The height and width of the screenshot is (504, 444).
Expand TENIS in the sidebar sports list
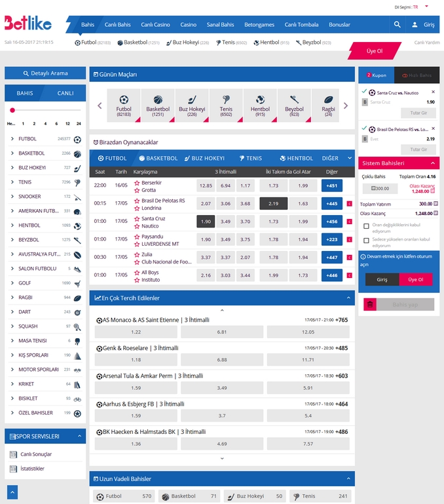pos(12,182)
